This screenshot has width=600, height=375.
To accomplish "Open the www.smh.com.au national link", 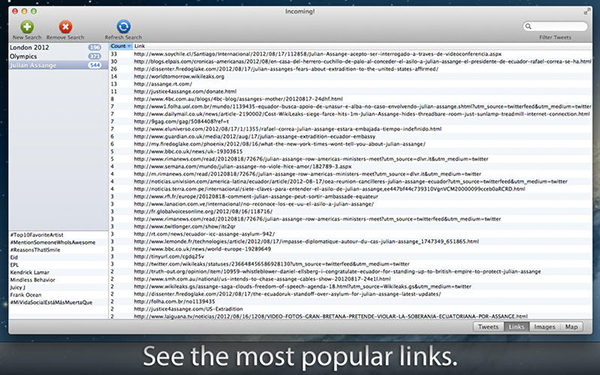I will click(262, 279).
